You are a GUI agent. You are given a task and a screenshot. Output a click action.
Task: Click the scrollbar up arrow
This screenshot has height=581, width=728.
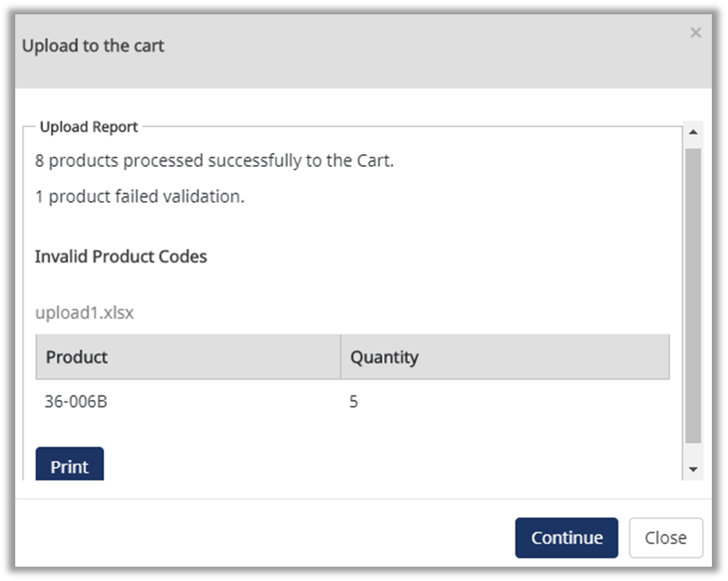[x=692, y=133]
